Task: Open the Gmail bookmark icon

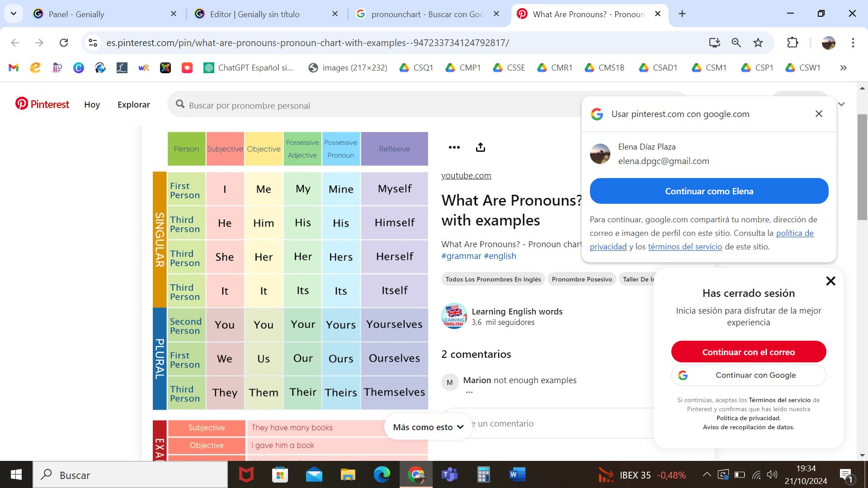Action: click(14, 68)
